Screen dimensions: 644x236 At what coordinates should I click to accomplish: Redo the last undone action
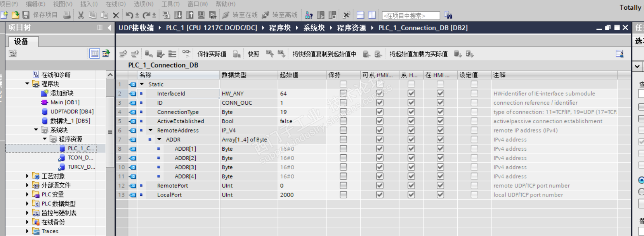[146, 15]
